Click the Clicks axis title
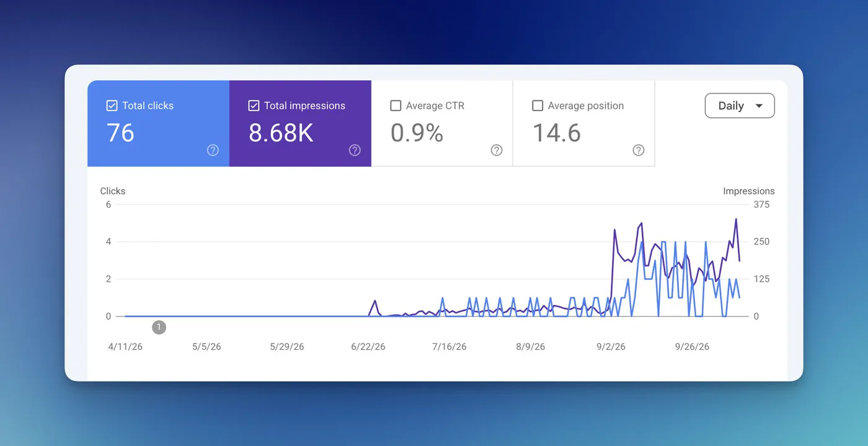Screen dimensions: 868x446 113,191
